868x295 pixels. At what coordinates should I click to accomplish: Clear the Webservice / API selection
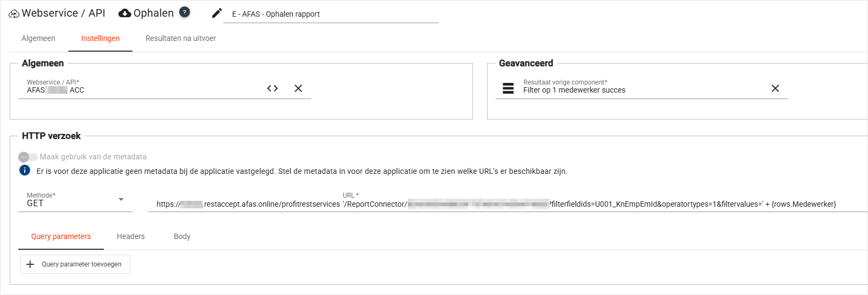click(298, 88)
